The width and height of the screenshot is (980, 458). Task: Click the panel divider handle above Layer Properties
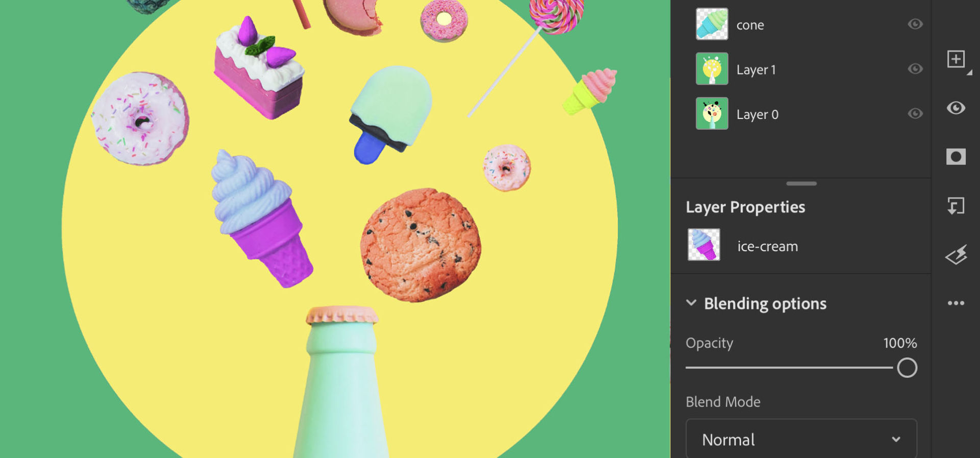(x=801, y=183)
